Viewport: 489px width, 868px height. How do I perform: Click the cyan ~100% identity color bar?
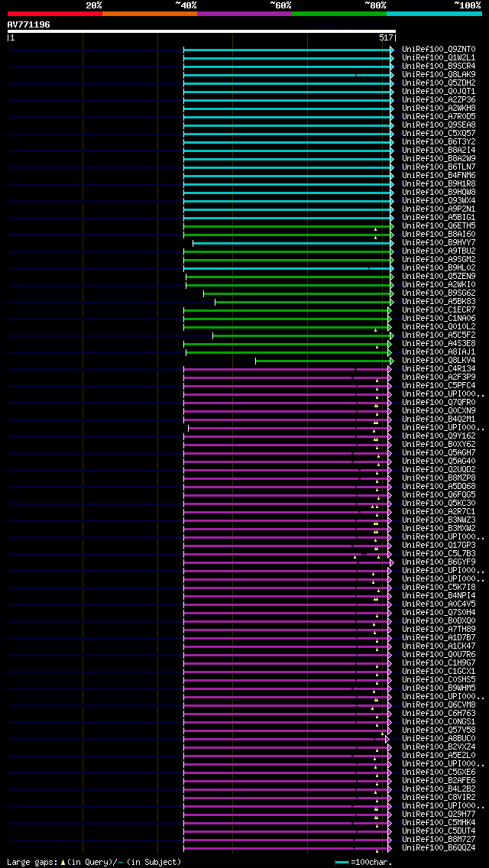click(434, 13)
